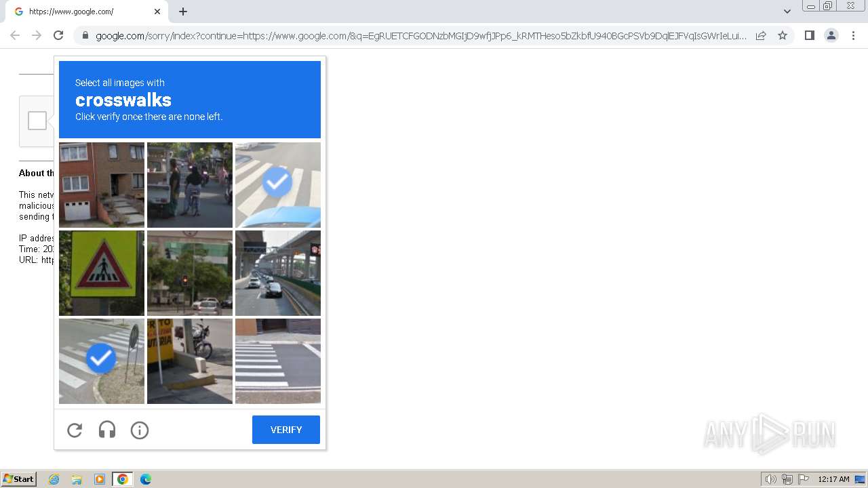Close the google.com tab
This screenshot has height=488, width=868.
(157, 12)
